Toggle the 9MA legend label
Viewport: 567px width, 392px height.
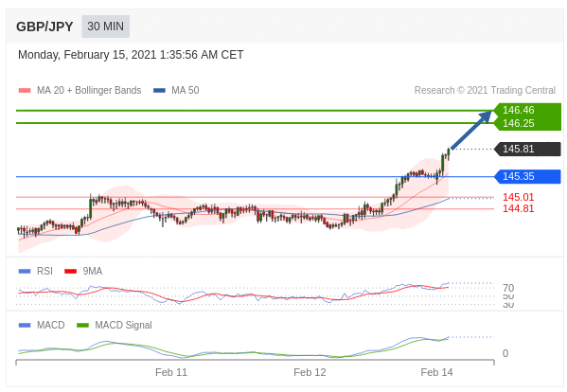pos(93,271)
